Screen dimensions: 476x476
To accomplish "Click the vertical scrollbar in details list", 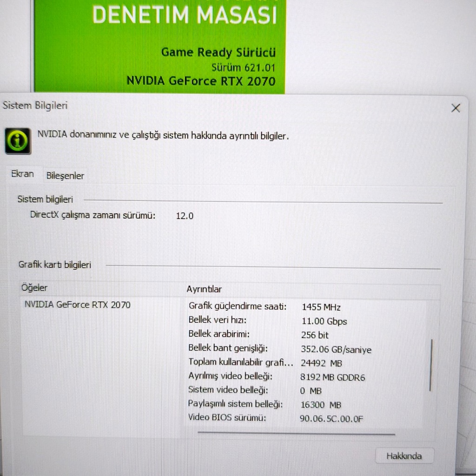I will point(431,365).
